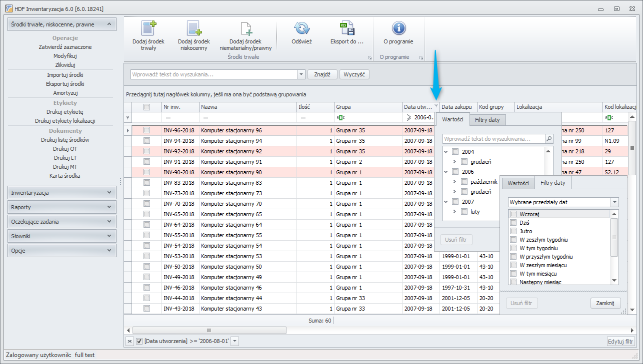Check the W zeszłym miesiącu checkbox

(513, 265)
